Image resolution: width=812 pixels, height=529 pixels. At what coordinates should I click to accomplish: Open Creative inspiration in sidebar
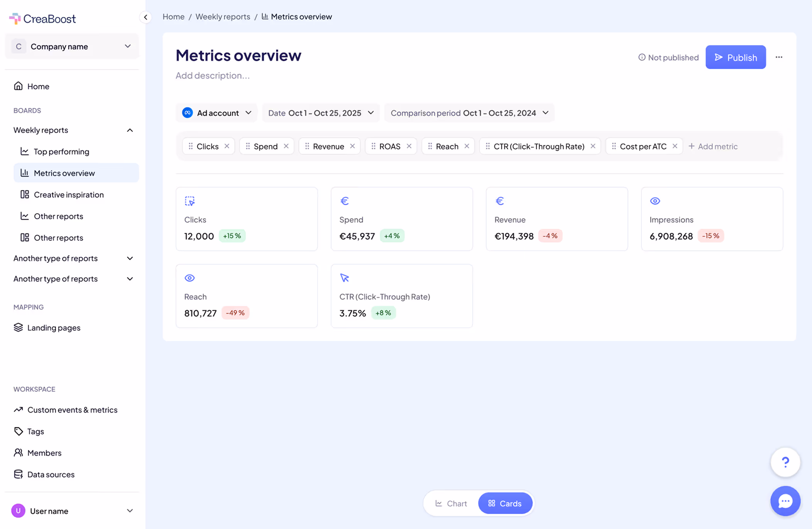pyautogui.click(x=69, y=194)
